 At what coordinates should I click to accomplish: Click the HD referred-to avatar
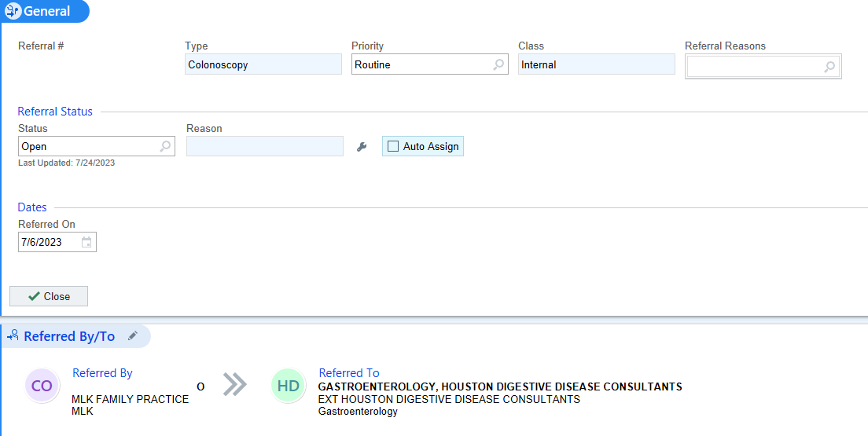[289, 386]
